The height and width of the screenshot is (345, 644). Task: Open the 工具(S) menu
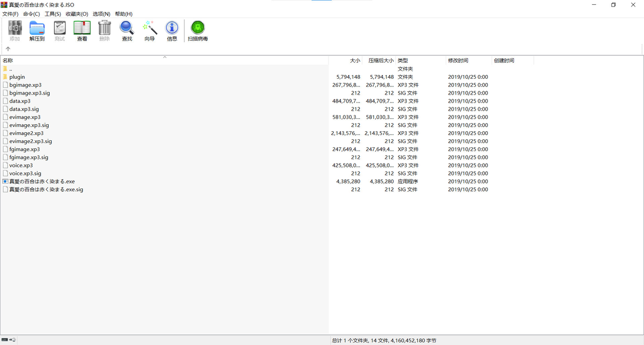52,14
